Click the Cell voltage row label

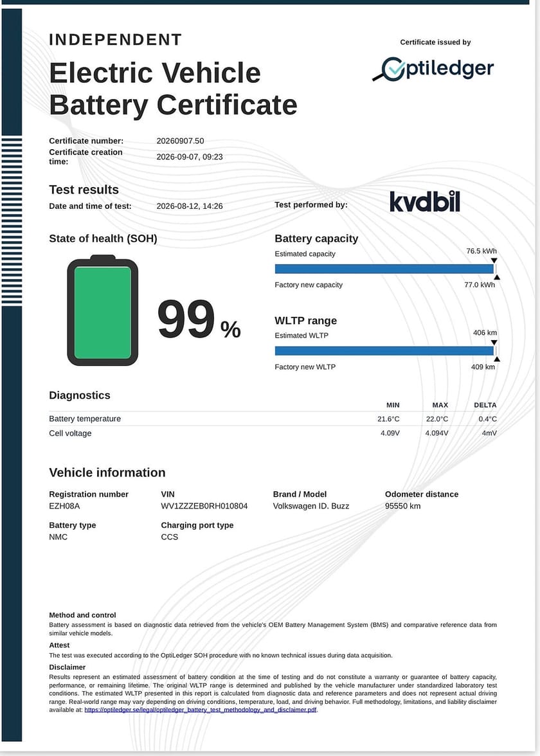[x=70, y=433]
